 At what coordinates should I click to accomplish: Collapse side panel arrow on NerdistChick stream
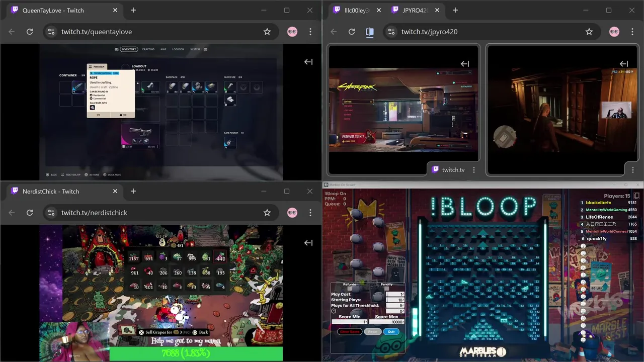click(x=308, y=243)
